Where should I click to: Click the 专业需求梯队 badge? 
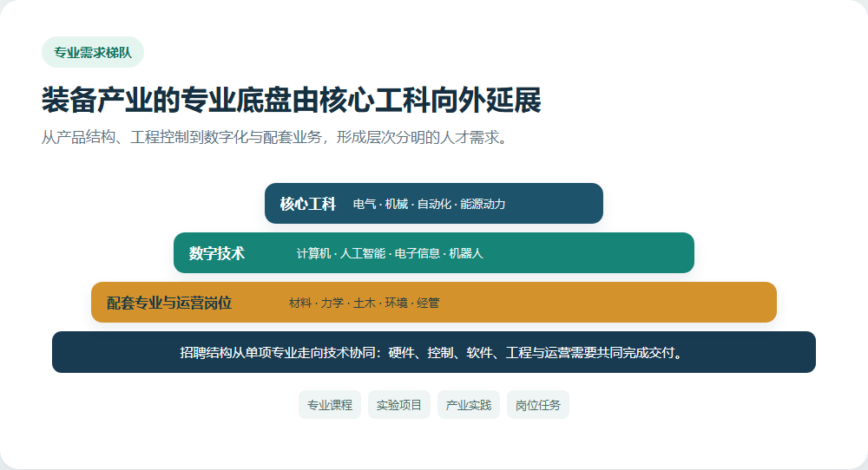tap(93, 53)
